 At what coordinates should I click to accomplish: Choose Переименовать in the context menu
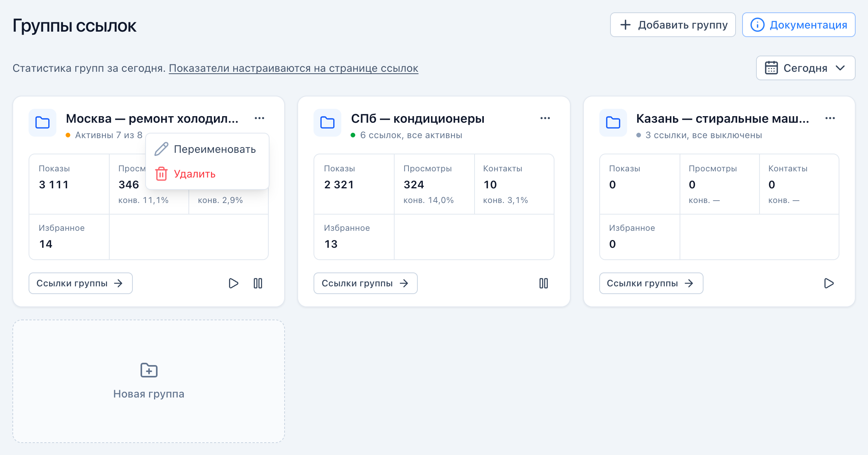coord(207,149)
